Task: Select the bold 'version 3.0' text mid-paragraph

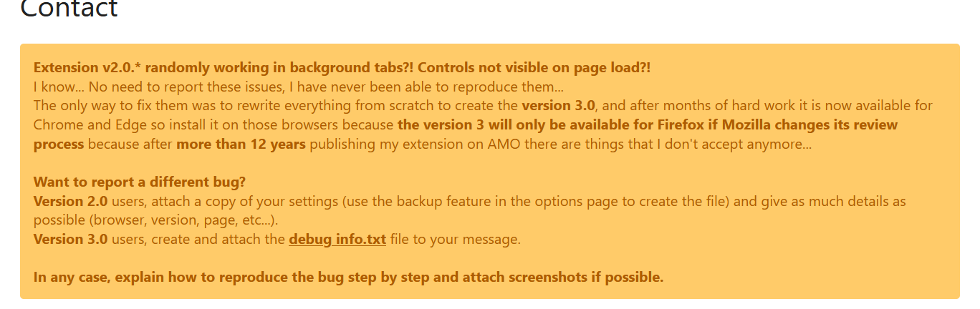Action: pos(558,105)
